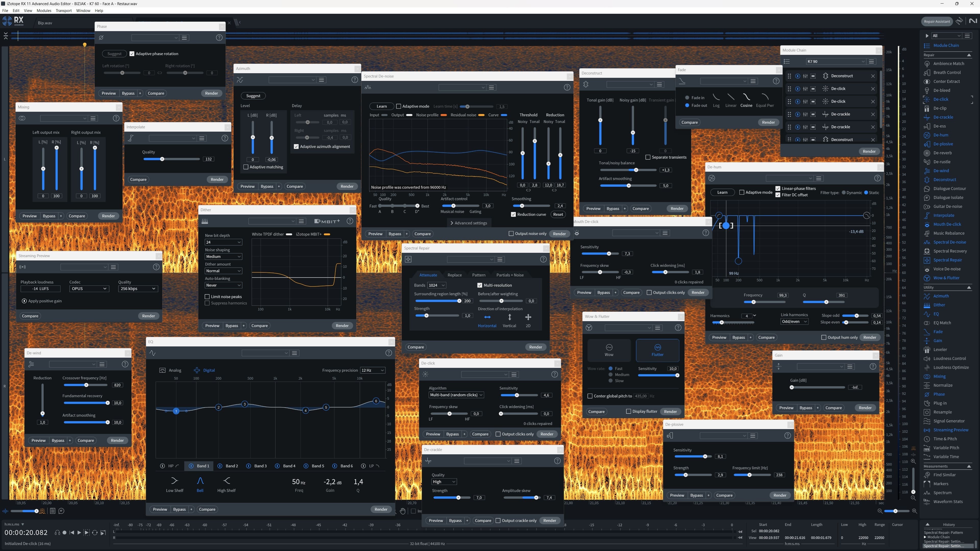This screenshot has width=980, height=551.
Task: Click Learn in Spectral De-noise
Action: coord(382,106)
